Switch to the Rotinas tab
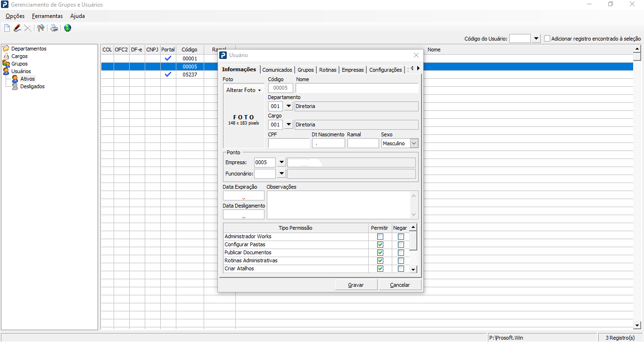 328,70
